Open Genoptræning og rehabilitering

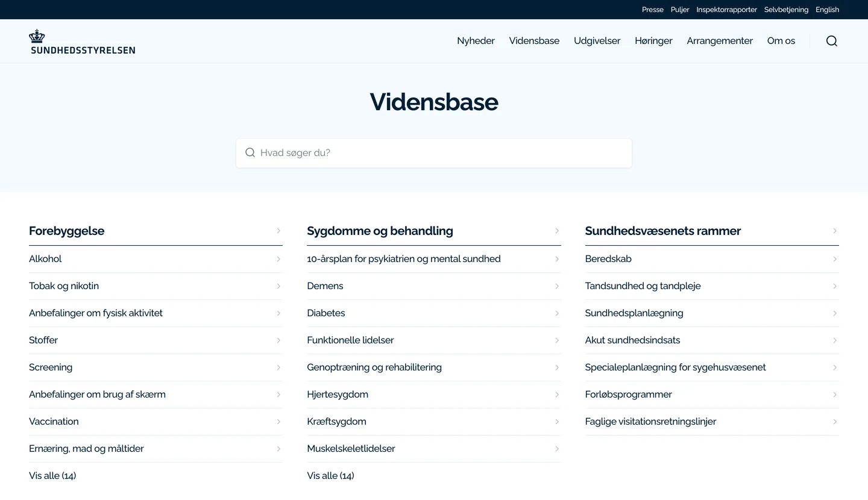pos(434,367)
